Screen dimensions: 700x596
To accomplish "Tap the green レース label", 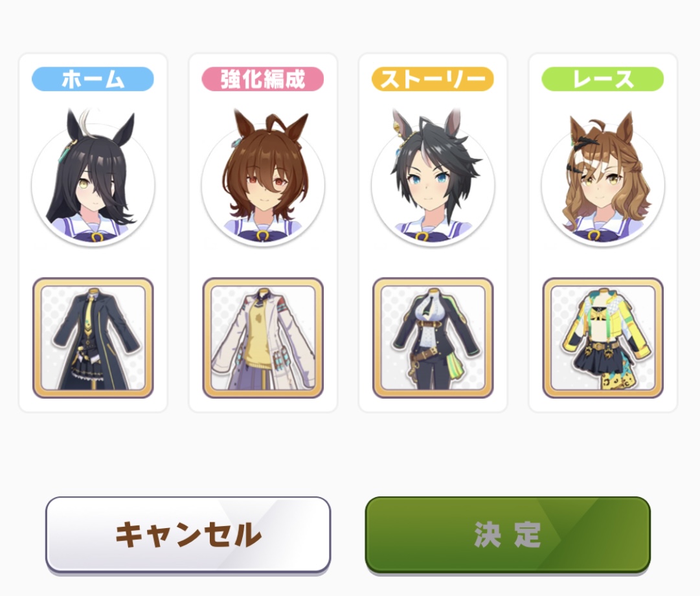I will tap(603, 79).
